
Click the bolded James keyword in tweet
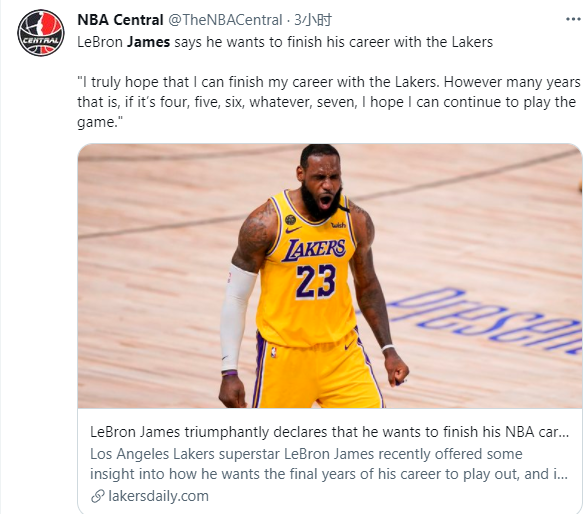(148, 42)
